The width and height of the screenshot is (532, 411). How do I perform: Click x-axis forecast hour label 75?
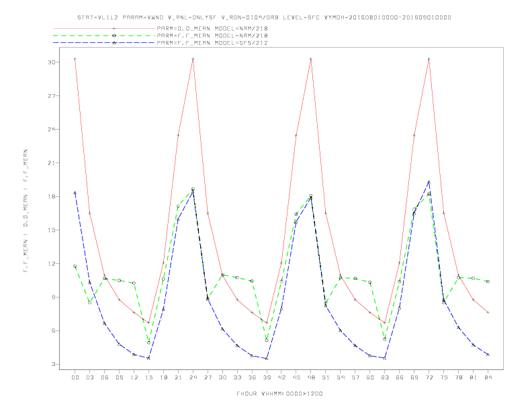444,377
